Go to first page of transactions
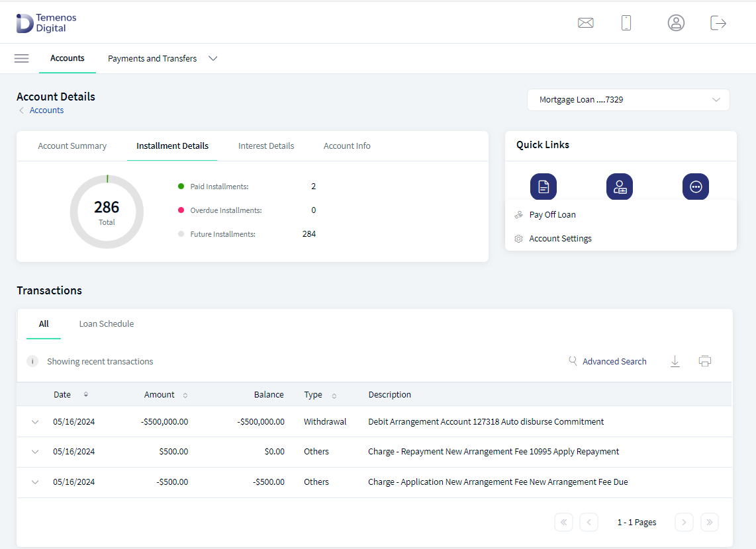The image size is (756, 549). point(563,522)
